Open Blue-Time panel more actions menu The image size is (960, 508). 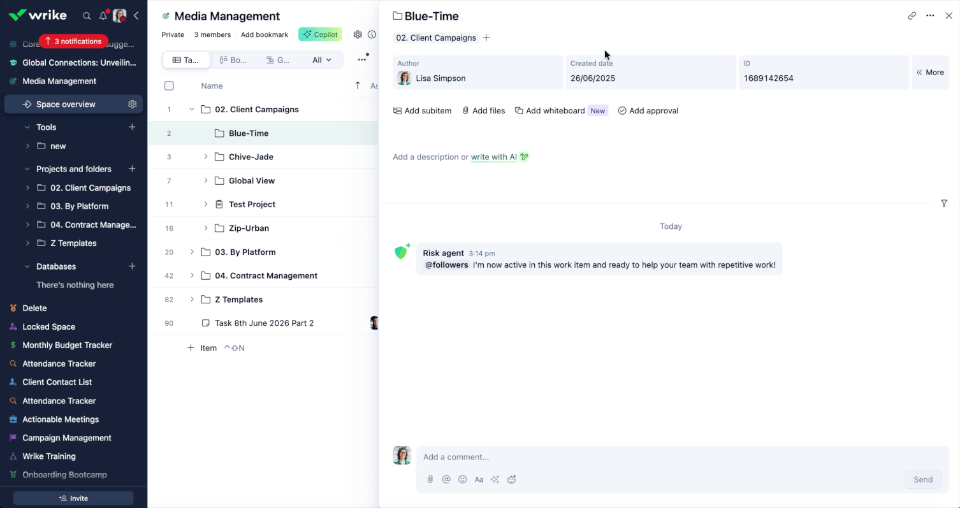click(930, 16)
